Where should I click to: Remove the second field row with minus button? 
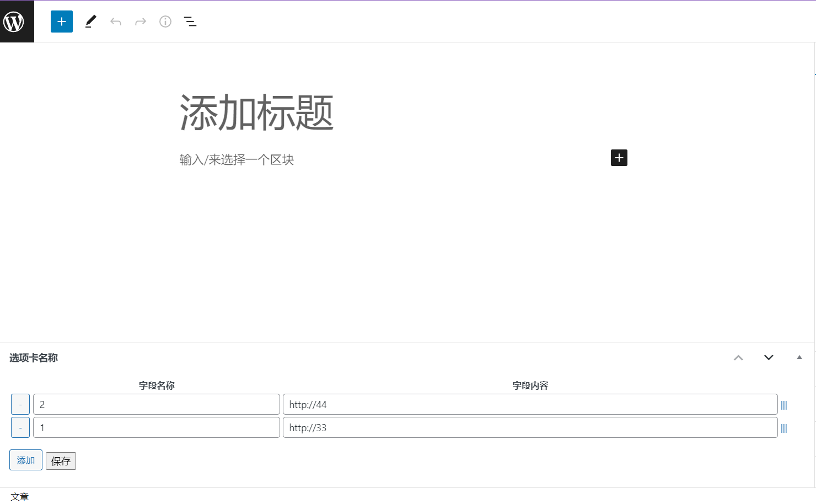point(20,428)
